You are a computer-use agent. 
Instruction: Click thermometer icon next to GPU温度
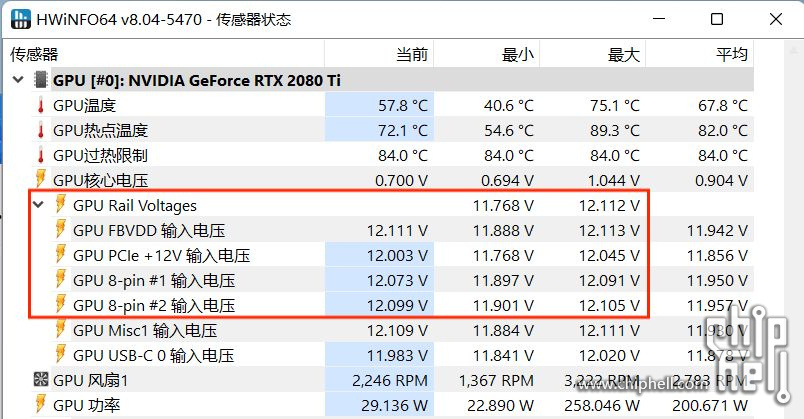[41, 105]
